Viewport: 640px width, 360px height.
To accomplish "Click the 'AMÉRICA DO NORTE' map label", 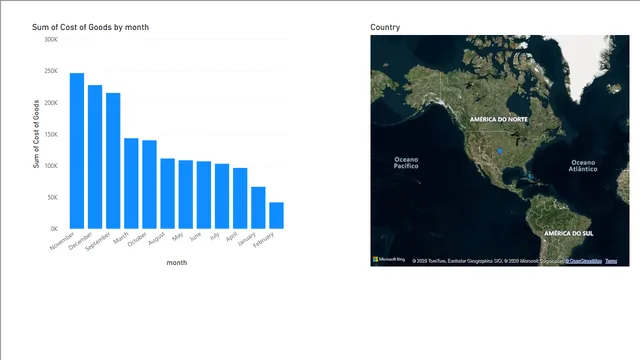I will tap(498, 120).
